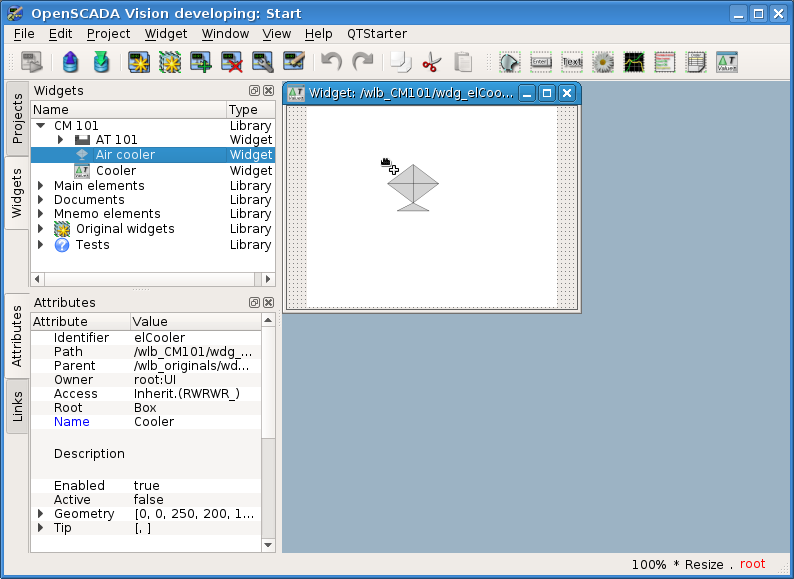Click the red scissors Cut icon
Screen dimensions: 794x579
(431, 62)
